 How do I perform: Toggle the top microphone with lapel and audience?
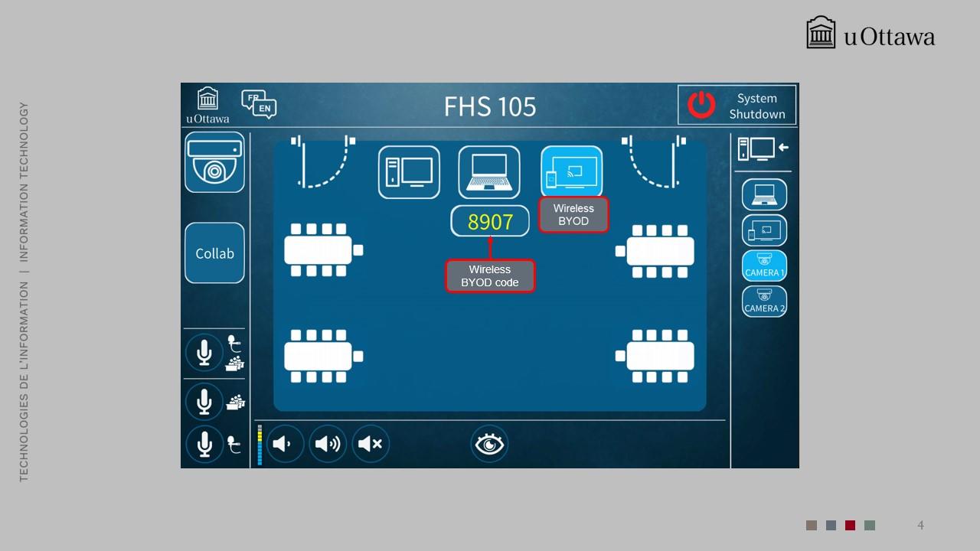click(x=204, y=353)
